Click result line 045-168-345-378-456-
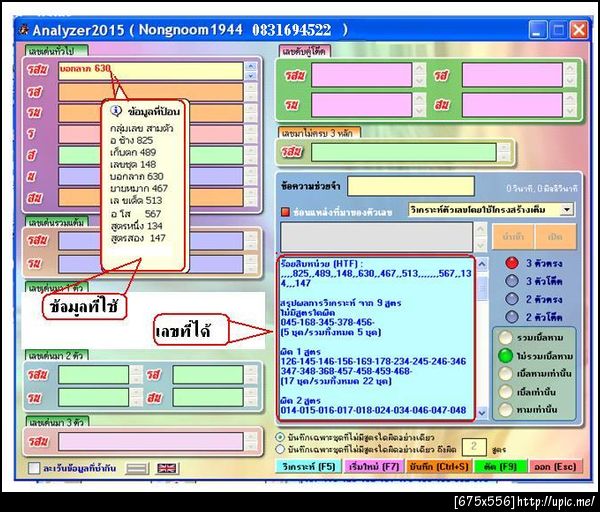This screenshot has height=512, width=600. point(328,322)
